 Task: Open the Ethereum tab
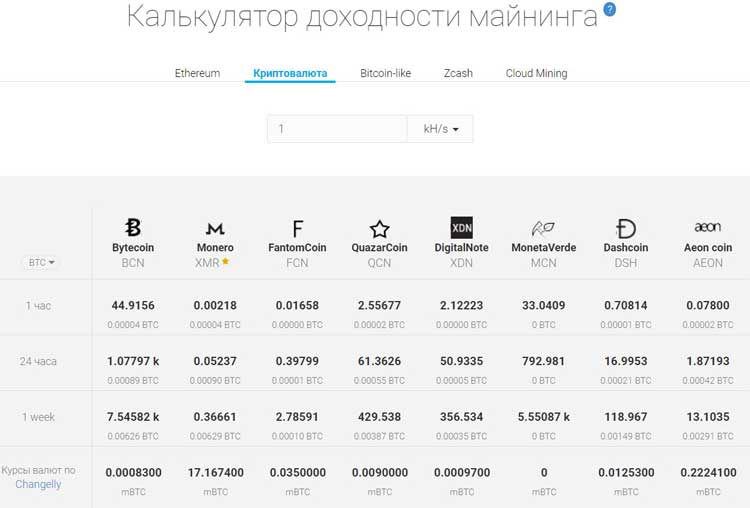click(x=198, y=73)
